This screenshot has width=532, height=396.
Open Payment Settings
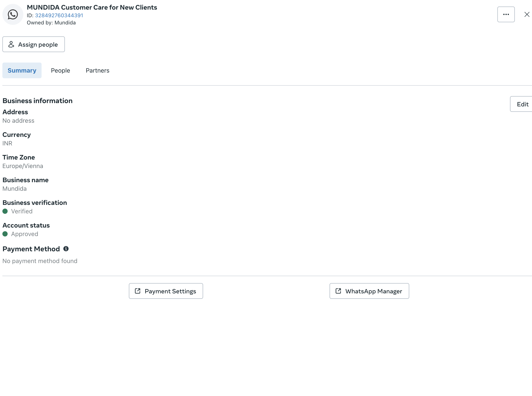coord(166,291)
